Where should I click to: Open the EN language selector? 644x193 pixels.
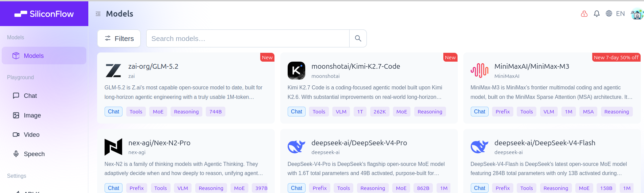(620, 14)
